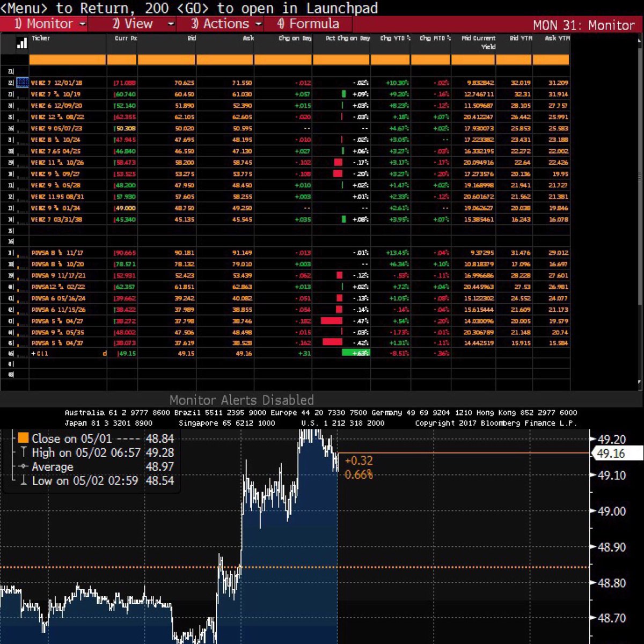Click the orange filter field under Ticker
The width and height of the screenshot is (644, 644).
pyautogui.click(x=68, y=60)
